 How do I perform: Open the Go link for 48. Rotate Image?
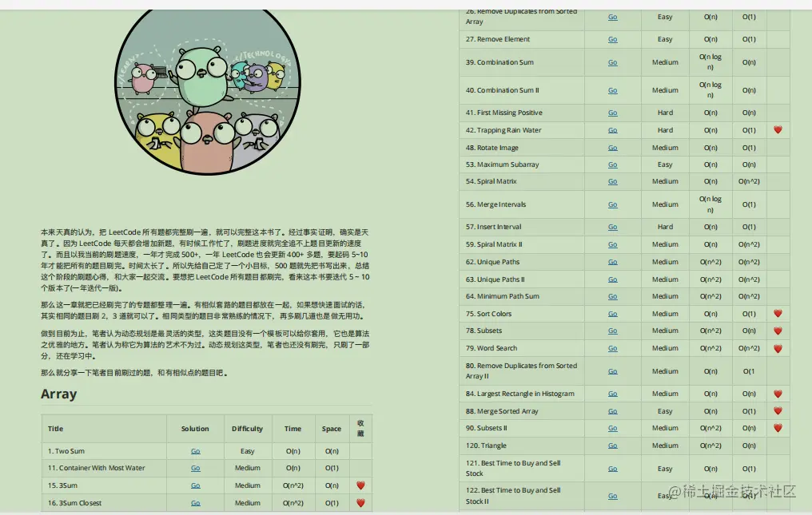613,148
